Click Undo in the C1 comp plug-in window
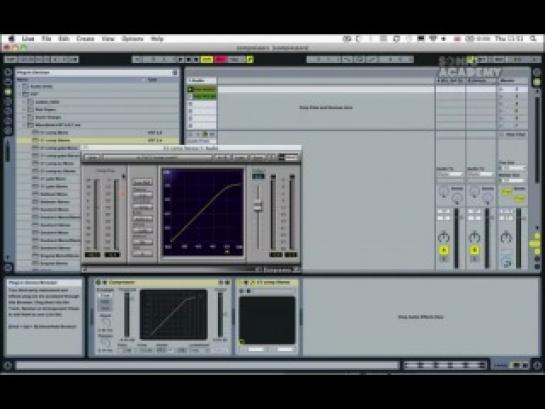 tap(92, 157)
